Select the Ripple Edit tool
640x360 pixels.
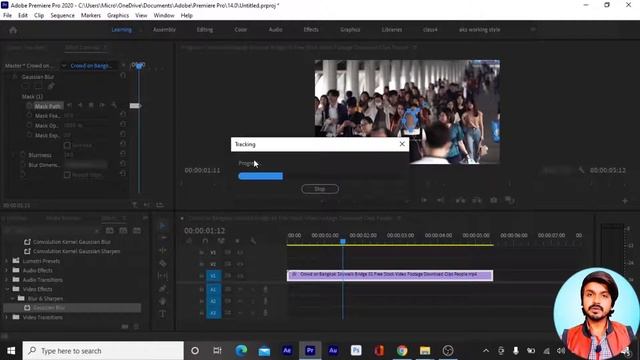click(163, 251)
